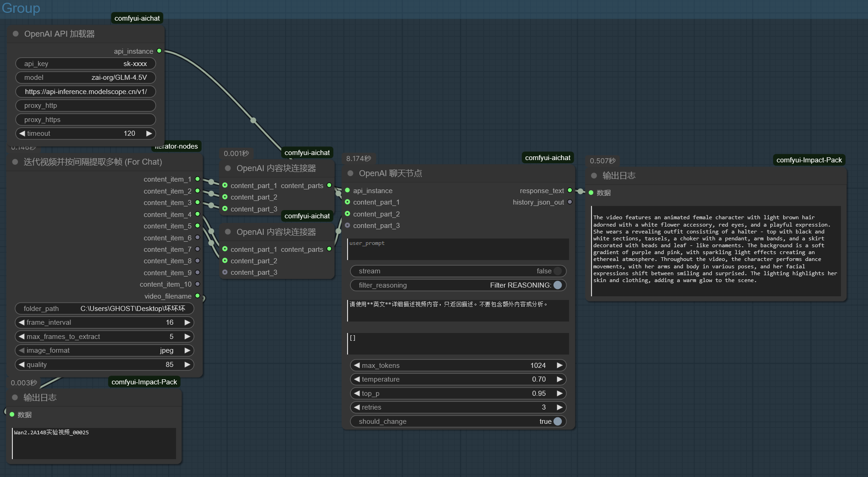Collapse the upper OpenAI 内容块连接器 node dot
Viewport: 868px width, 477px height.
coord(228,168)
